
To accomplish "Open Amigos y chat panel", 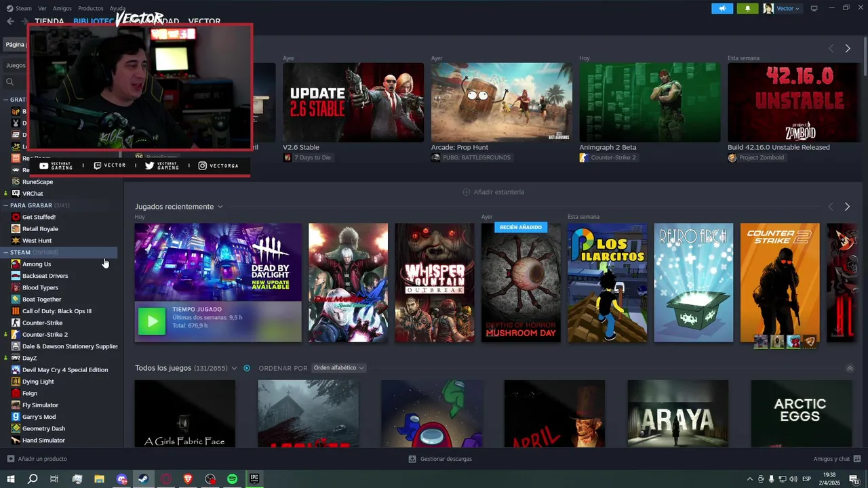I will 837,459.
